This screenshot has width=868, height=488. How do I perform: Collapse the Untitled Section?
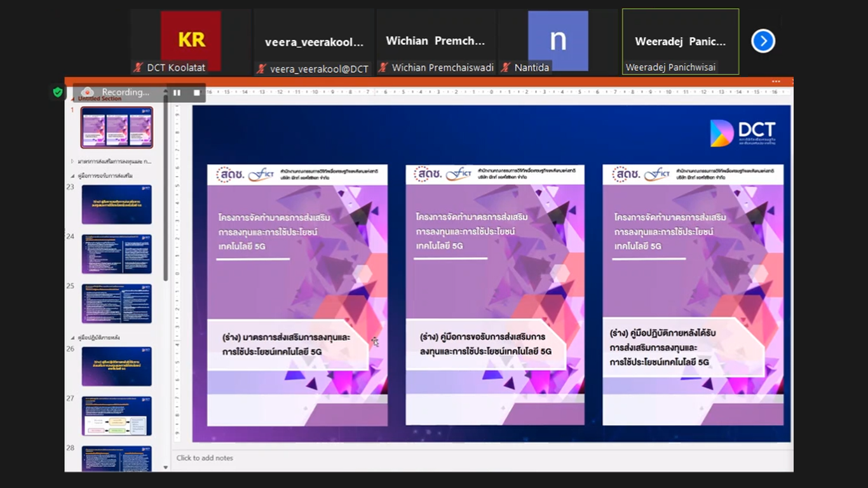(72, 99)
